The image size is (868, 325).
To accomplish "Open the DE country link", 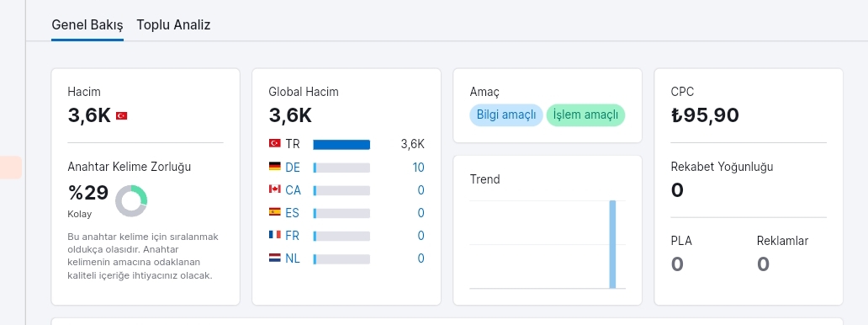I will tap(293, 168).
